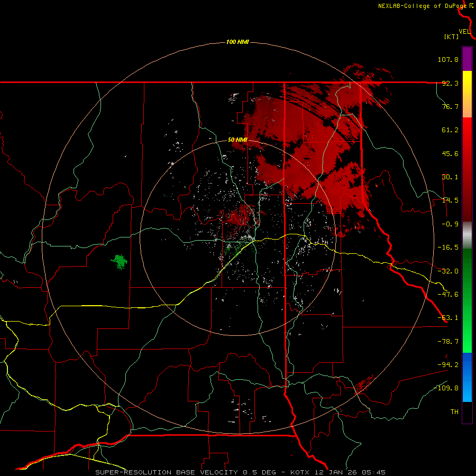Click the 61.2 velocity scale value
The height and width of the screenshot is (476, 476).
point(450,130)
